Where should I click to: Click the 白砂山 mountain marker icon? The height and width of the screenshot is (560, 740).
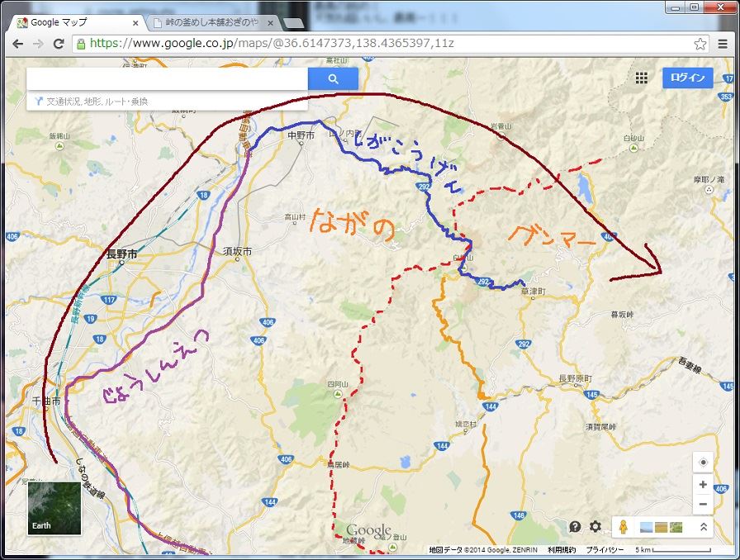tap(633, 148)
